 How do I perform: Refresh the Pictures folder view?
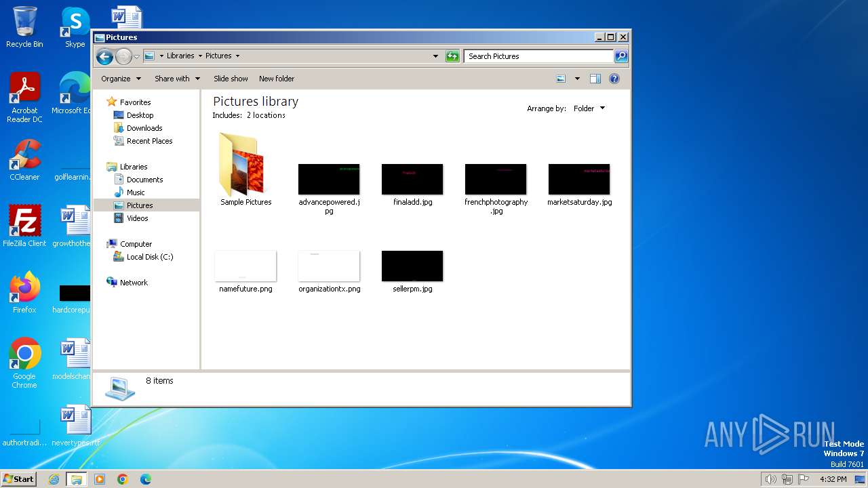(452, 56)
